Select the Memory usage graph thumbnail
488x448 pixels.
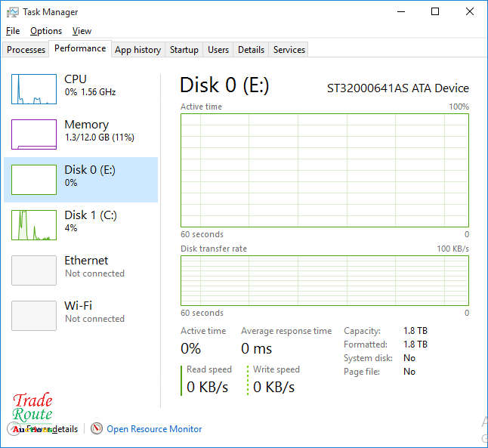(34, 134)
